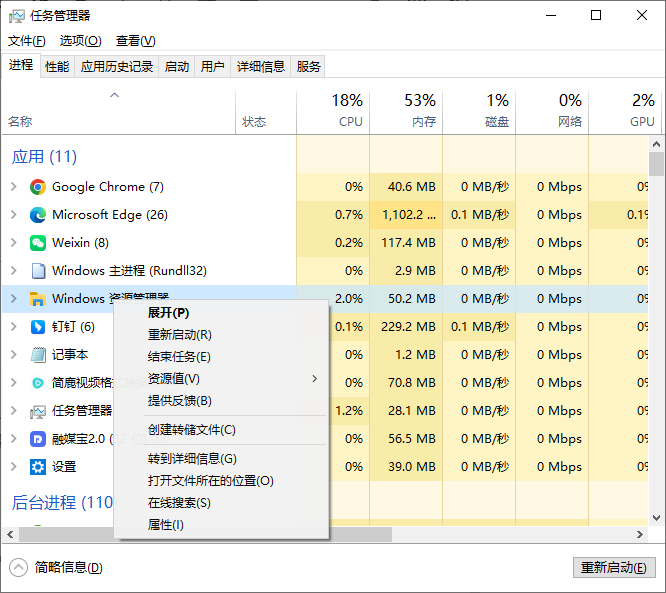This screenshot has width=666, height=593.
Task: Expand the 记事本 process row
Action: (14, 355)
